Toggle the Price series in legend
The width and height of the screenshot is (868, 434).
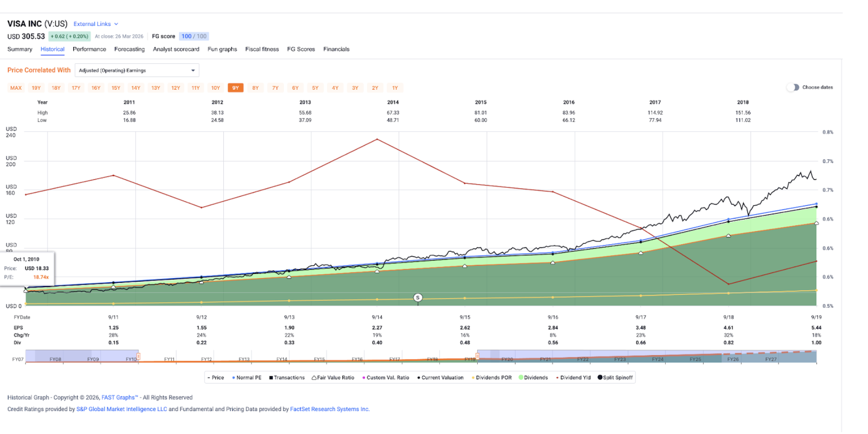pos(216,378)
